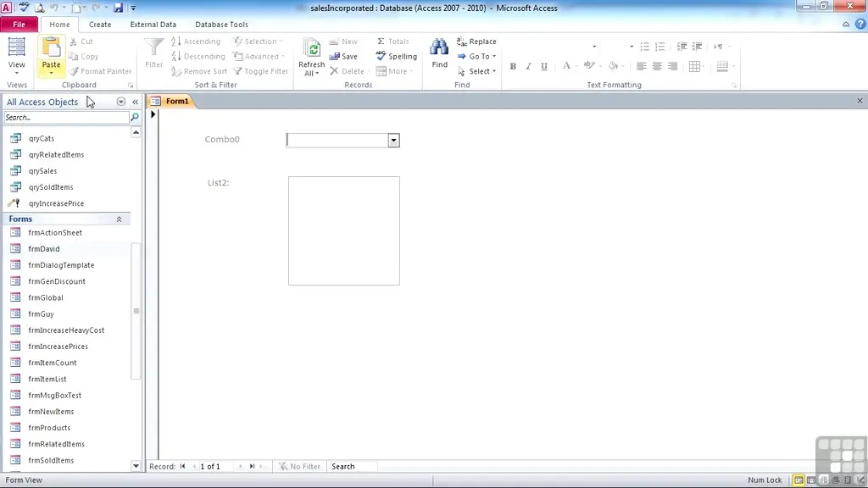Click the bullets list icon
The image size is (868, 488).
[644, 47]
